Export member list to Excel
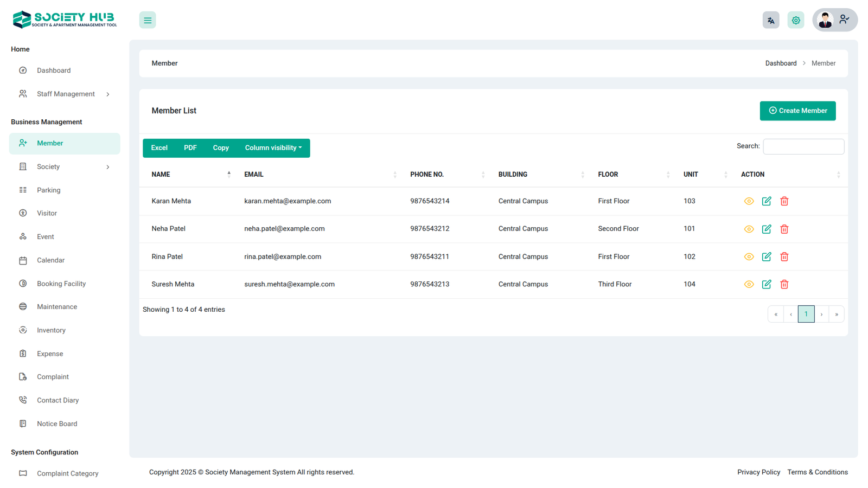 [159, 148]
